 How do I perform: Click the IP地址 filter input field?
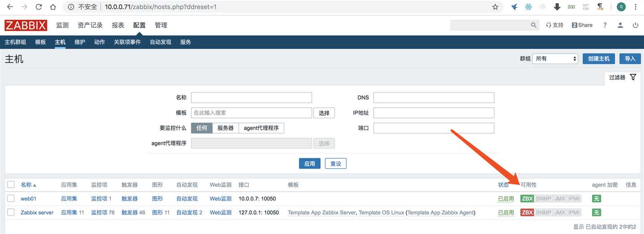[434, 113]
